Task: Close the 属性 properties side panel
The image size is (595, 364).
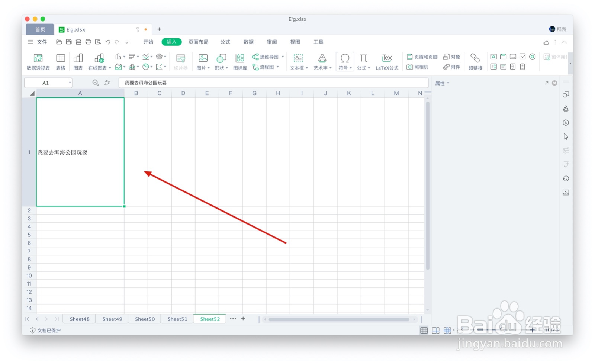Action: pyautogui.click(x=554, y=83)
